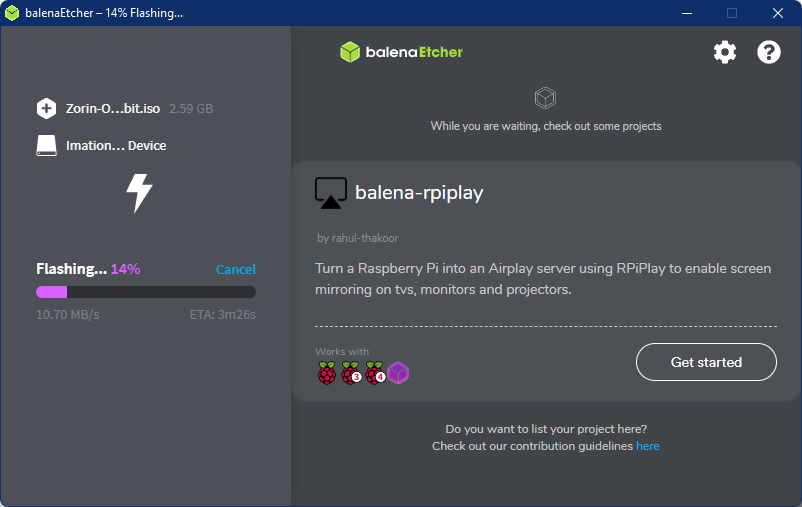
Task: Close the balenaEtcher window
Action: (778, 13)
